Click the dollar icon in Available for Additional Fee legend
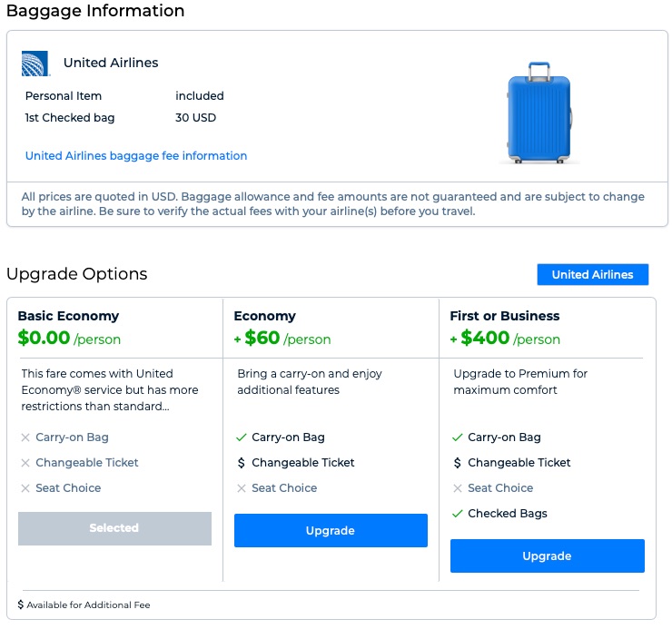 point(21,604)
